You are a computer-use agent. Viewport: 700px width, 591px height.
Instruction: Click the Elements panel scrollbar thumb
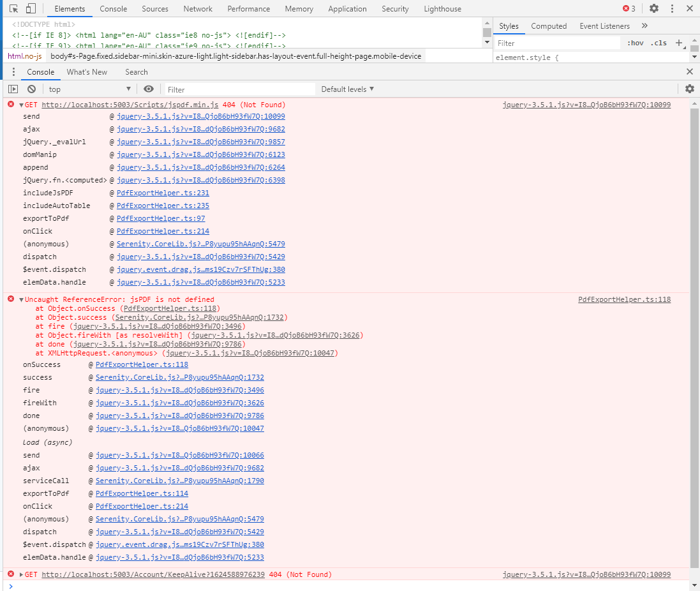tap(487, 32)
